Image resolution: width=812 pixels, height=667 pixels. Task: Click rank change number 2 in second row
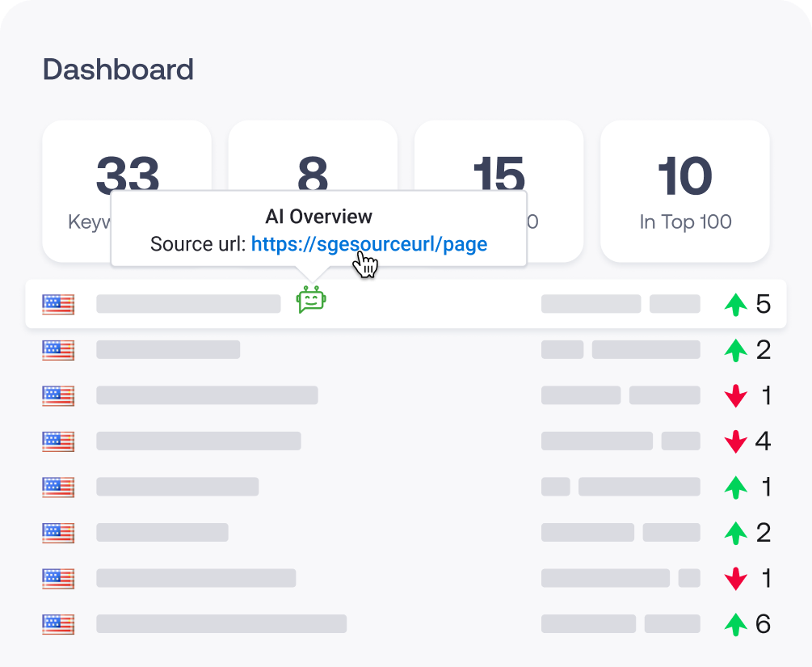click(x=763, y=350)
